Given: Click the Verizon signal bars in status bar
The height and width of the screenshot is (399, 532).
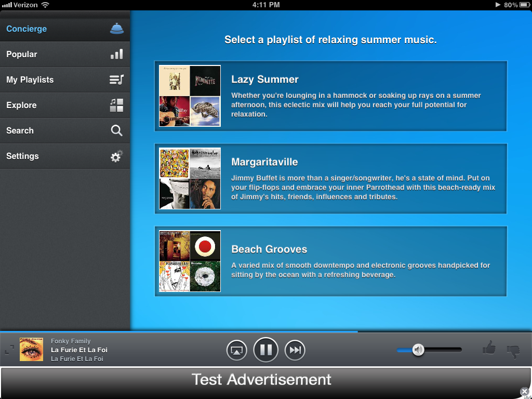Looking at the screenshot, I should [x=7, y=5].
